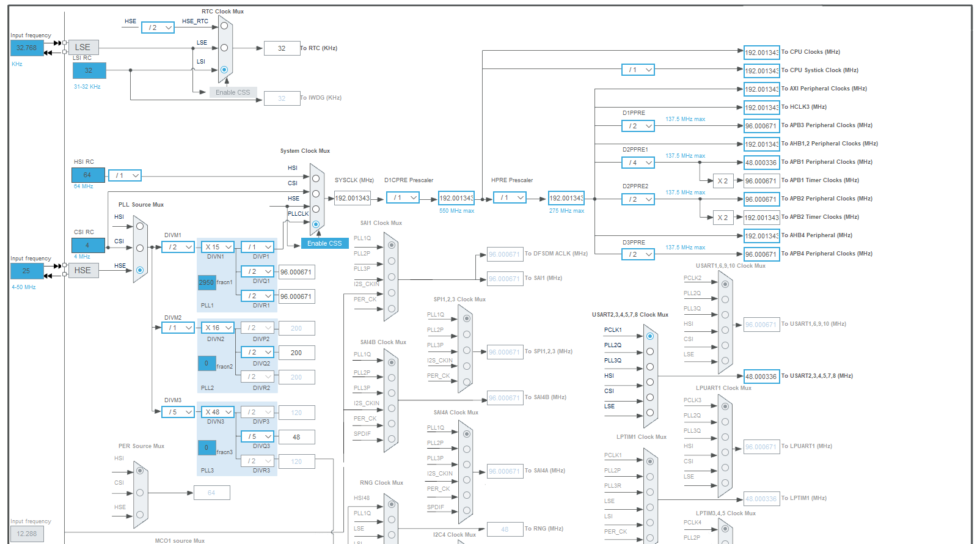
Task: Click the CSI RC 4 value box
Action: (88, 245)
